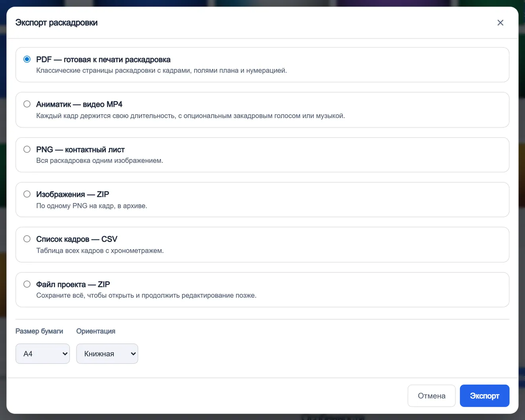Choose the Файл проекта — ZIP radio option
The image size is (525, 420).
pos(27,284)
